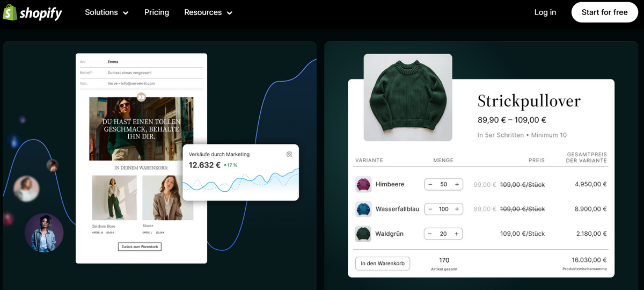Viewport: 644px width, 290px height.
Task: Open the Solutions menu
Action: (x=107, y=12)
